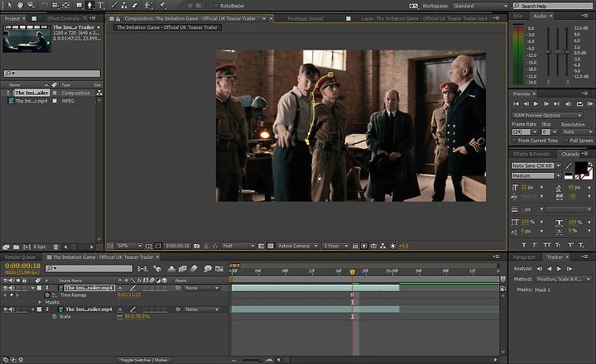Toggle transparency grid in viewer
The width and height of the screenshot is (596, 364).
pos(270,246)
